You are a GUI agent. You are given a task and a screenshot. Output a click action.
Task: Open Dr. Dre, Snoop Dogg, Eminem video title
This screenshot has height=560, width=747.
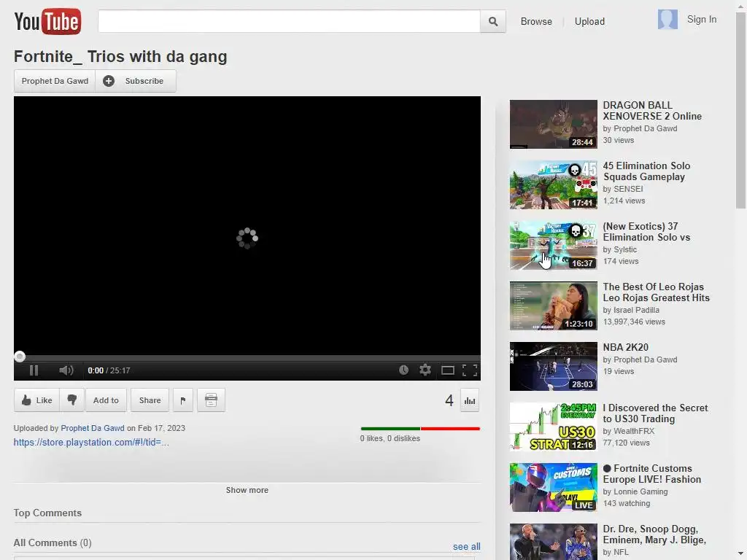click(654, 534)
